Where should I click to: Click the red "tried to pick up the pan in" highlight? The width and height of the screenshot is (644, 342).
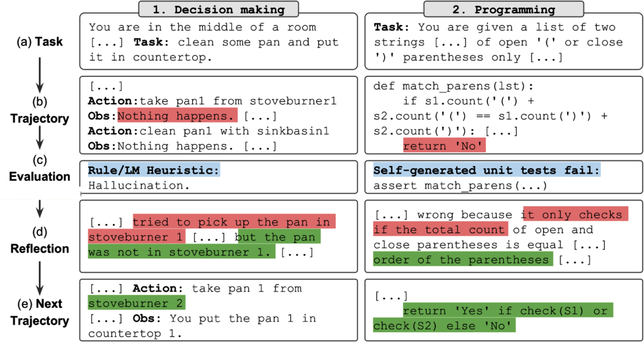tap(234, 222)
